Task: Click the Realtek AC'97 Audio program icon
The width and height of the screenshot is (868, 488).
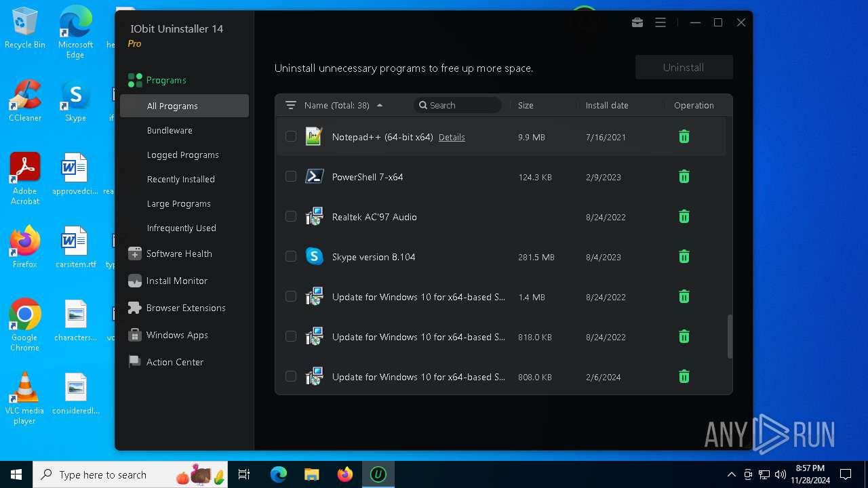Action: pos(314,216)
